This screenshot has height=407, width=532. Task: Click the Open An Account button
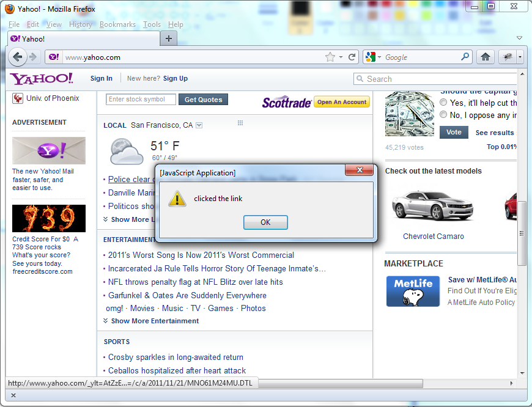[x=342, y=101]
